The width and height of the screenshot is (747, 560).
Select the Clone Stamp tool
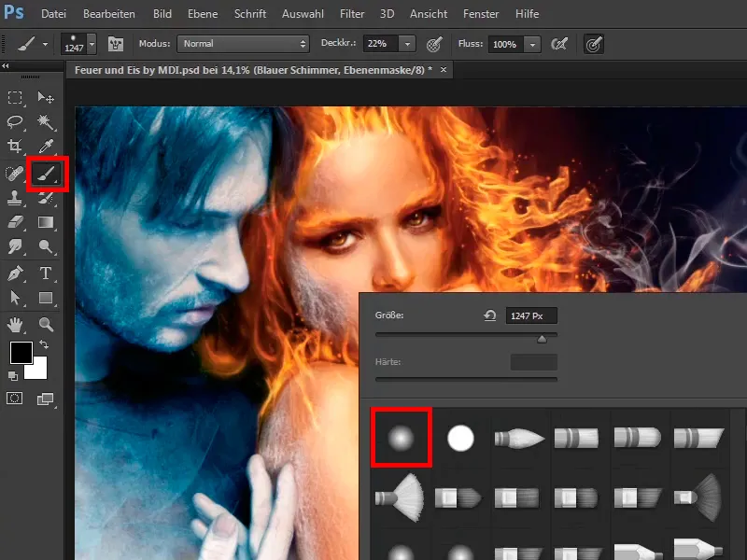tap(15, 198)
